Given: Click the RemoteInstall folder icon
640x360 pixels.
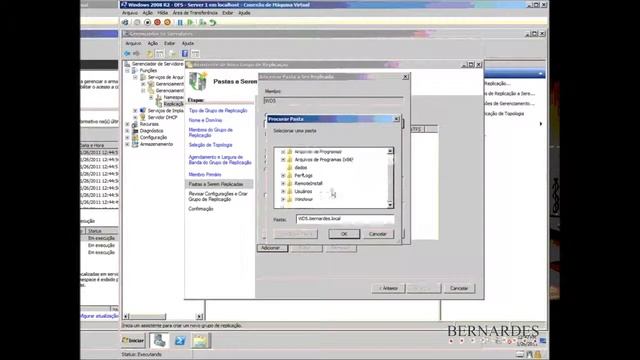Looking at the screenshot, I should (x=290, y=183).
